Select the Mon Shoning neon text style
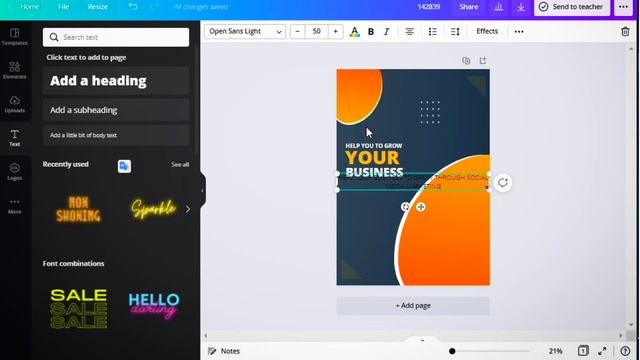640x360 pixels. 78,209
